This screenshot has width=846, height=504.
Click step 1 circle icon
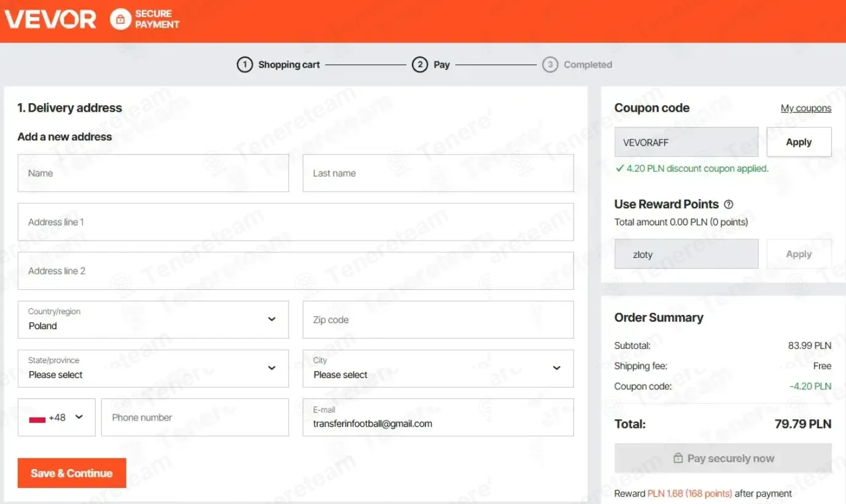tap(245, 64)
